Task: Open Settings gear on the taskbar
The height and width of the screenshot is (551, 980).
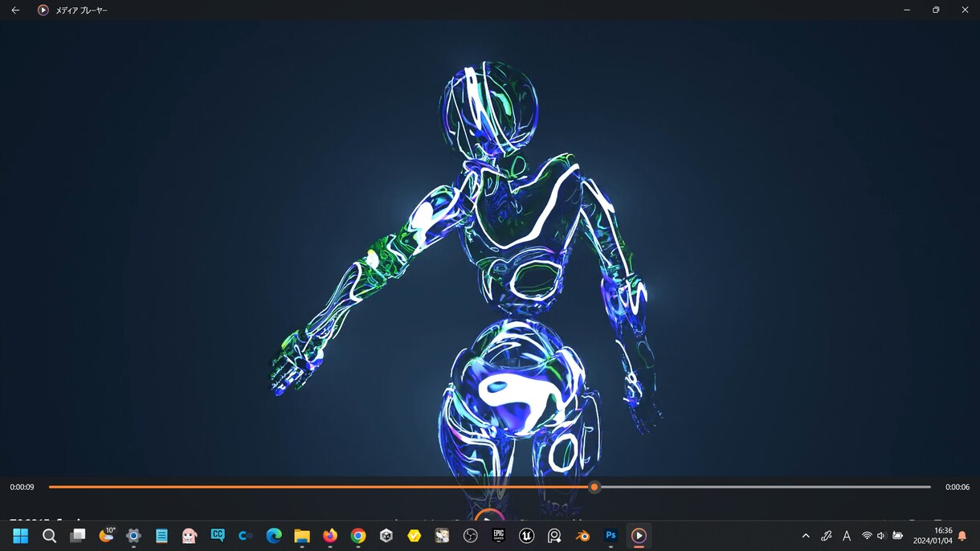Action: 133,536
